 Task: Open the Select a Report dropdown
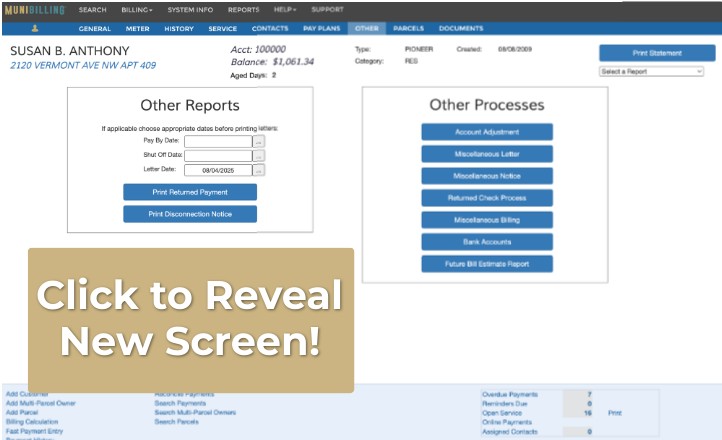coord(652,72)
